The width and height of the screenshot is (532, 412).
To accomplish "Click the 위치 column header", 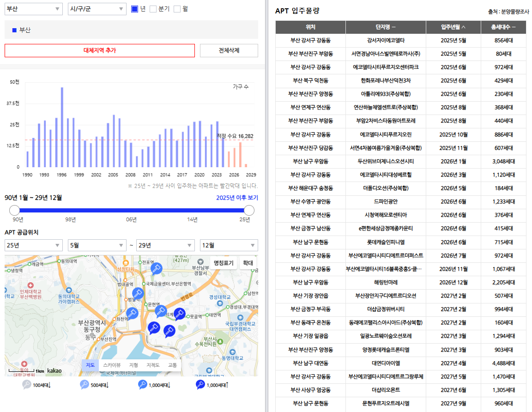I will coord(310,27).
